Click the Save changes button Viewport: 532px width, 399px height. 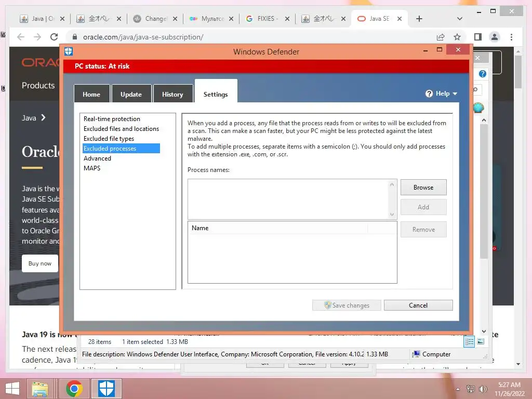click(x=347, y=305)
